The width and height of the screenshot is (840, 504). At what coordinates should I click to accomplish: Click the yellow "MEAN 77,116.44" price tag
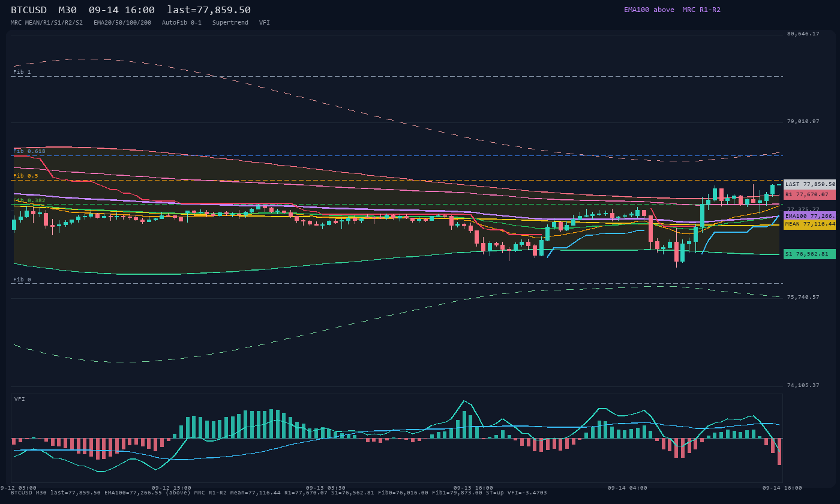809,224
